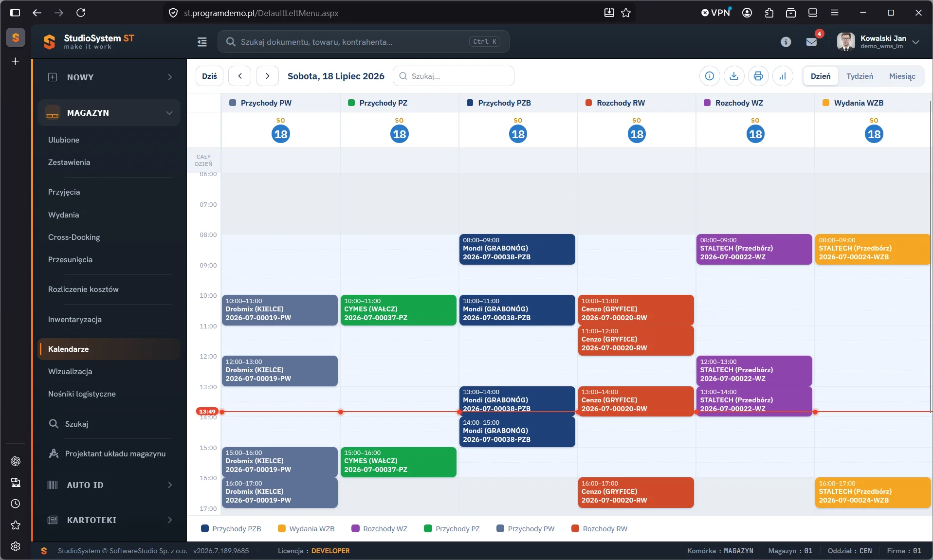Screen dimensions: 933x560
Task: Open the calendar info icon
Action: [710, 76]
